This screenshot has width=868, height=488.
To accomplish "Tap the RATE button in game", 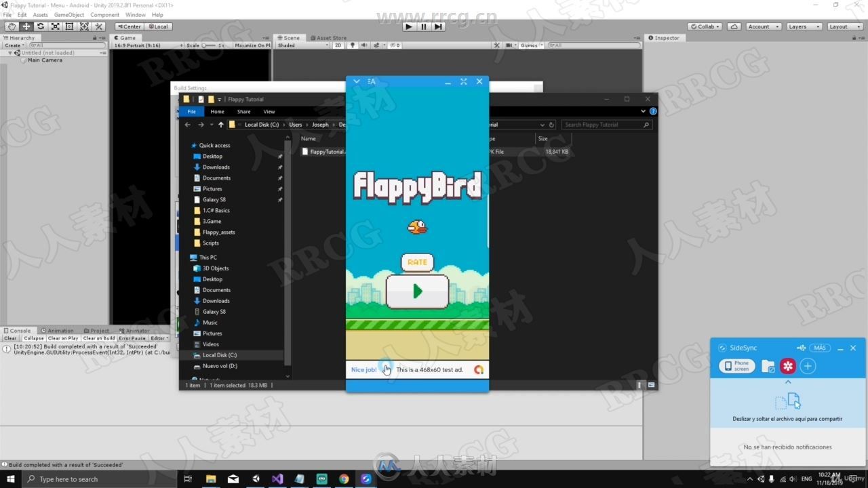I will (x=417, y=262).
